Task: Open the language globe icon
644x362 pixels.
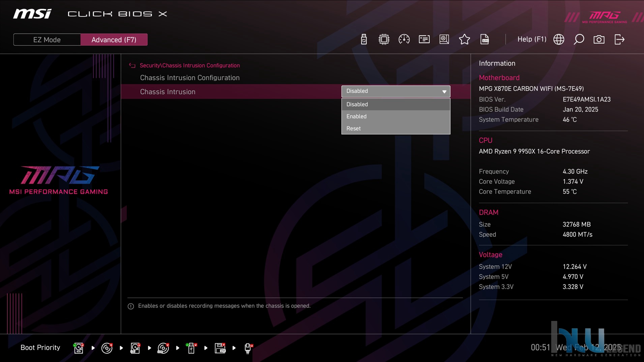Action: (x=559, y=39)
